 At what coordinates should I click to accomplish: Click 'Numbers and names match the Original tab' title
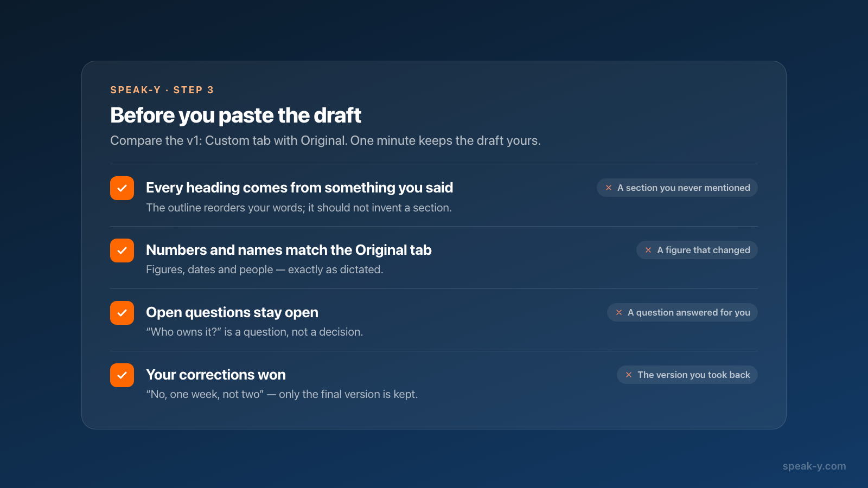coord(289,250)
